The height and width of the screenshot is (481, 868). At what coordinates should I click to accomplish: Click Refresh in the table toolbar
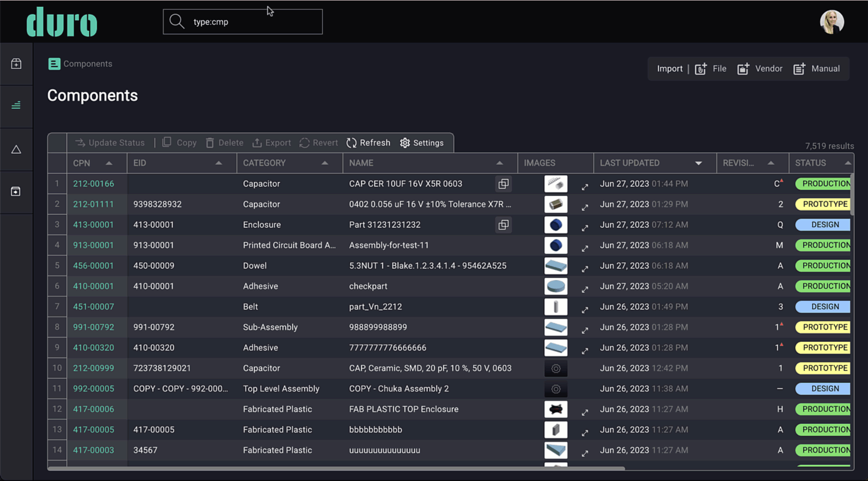[x=368, y=143]
